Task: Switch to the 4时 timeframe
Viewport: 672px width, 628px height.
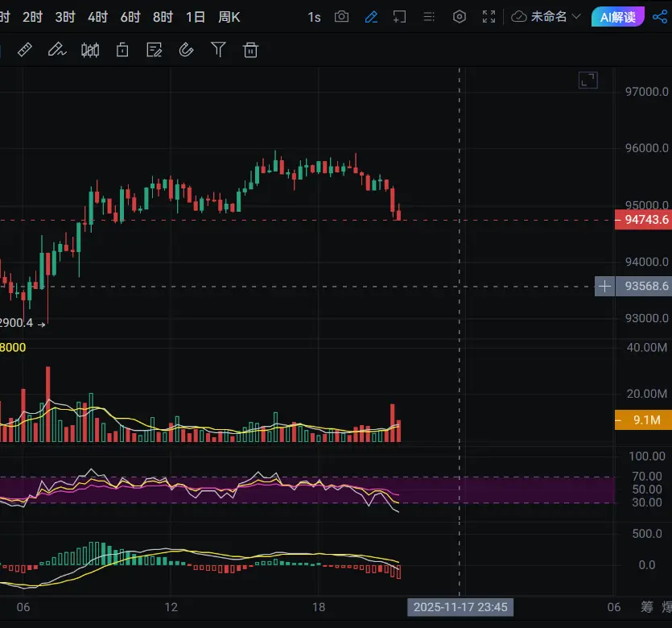Action: tap(97, 17)
